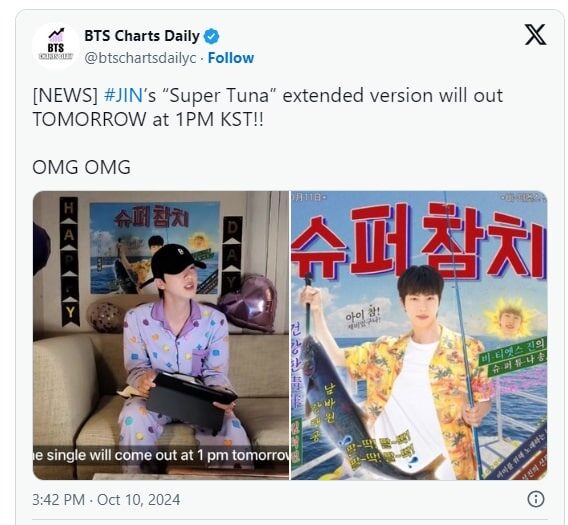Open the X logo icon
568x525 pixels.
(535, 35)
